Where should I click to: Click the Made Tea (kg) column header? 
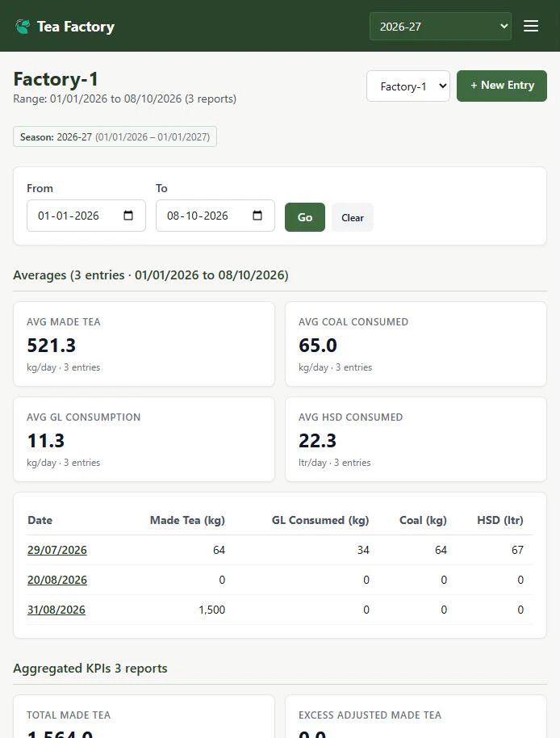click(187, 520)
